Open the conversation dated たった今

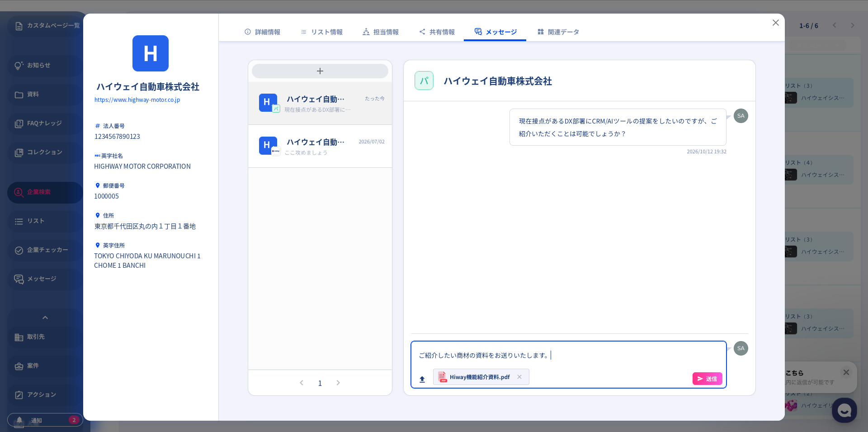[320, 103]
